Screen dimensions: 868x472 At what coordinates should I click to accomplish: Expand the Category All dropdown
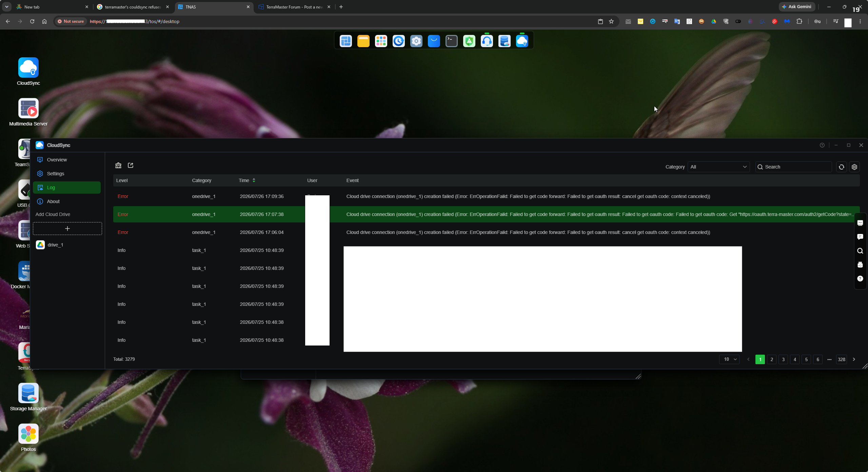click(718, 167)
